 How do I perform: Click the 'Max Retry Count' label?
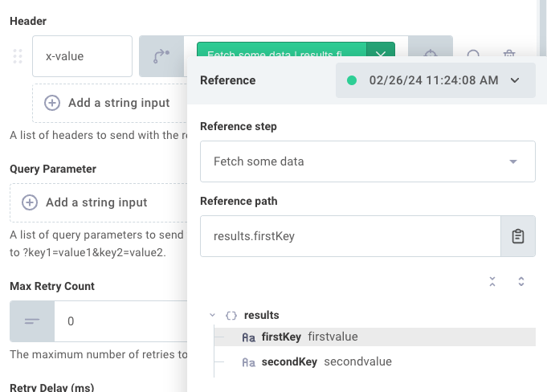click(x=52, y=286)
